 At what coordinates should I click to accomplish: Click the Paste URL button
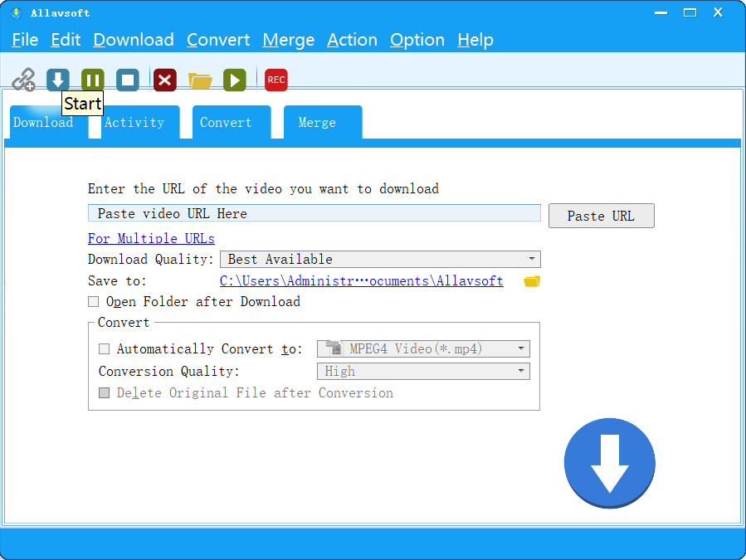coord(601,215)
